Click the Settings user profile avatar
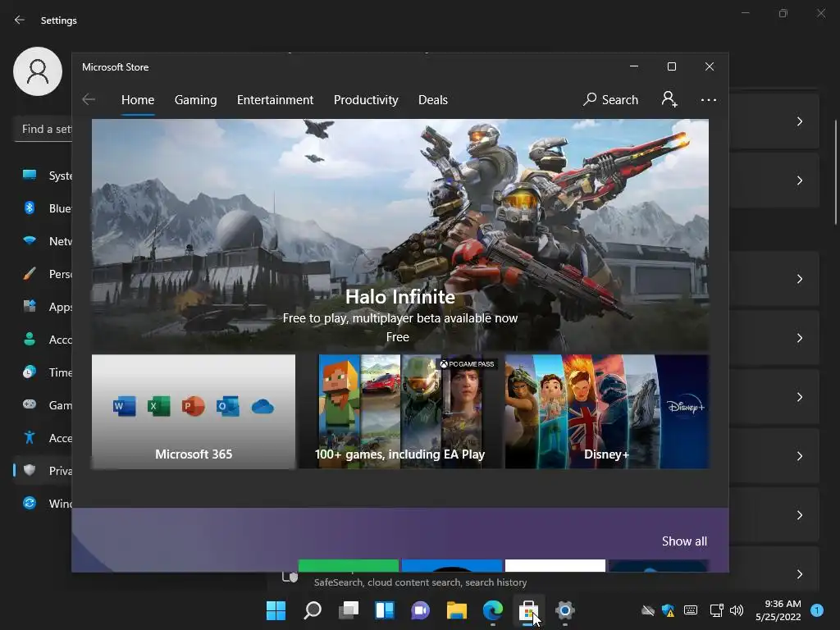The width and height of the screenshot is (840, 630). point(38,71)
